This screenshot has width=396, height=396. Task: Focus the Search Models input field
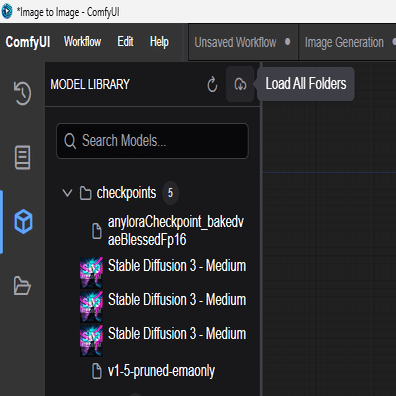(x=152, y=141)
